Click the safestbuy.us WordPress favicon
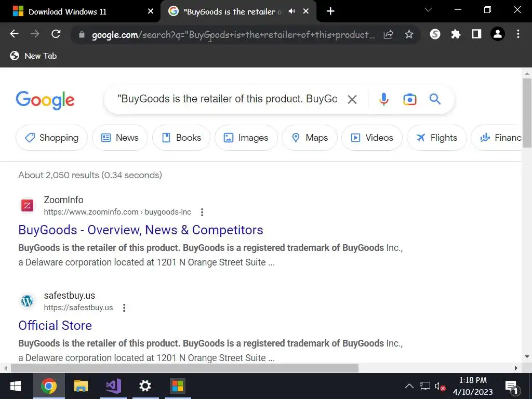Screen dimensions: 532x399 coord(27,301)
